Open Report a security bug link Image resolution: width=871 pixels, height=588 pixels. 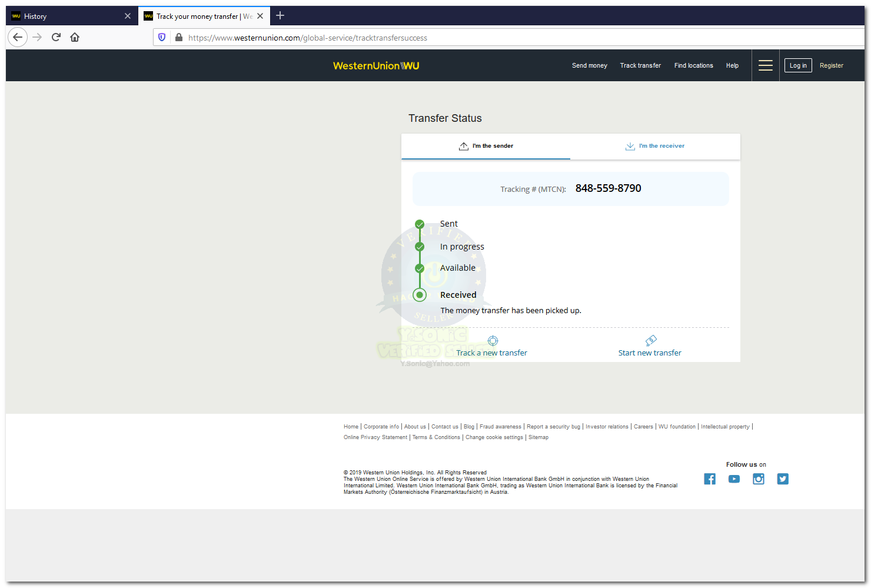click(553, 427)
